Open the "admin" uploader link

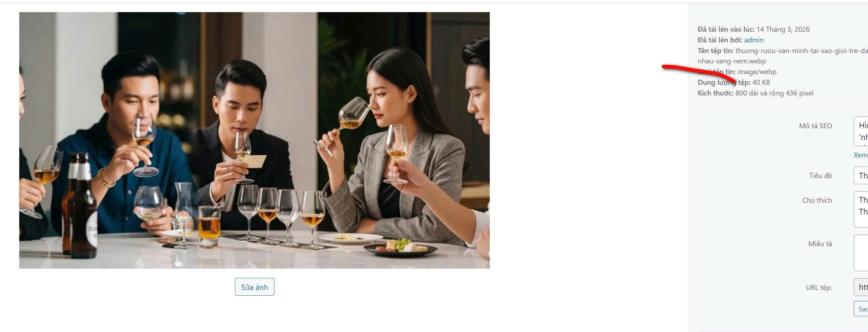click(x=754, y=40)
